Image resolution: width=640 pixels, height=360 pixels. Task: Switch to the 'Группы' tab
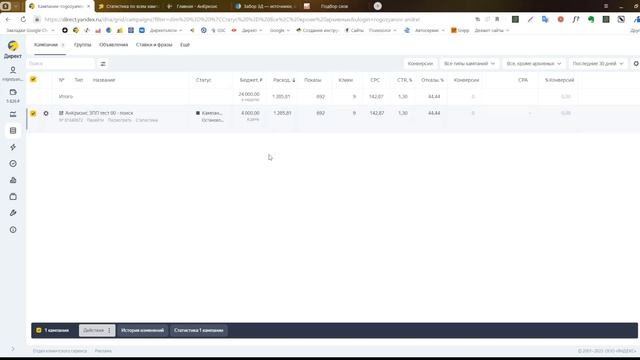[x=82, y=44]
